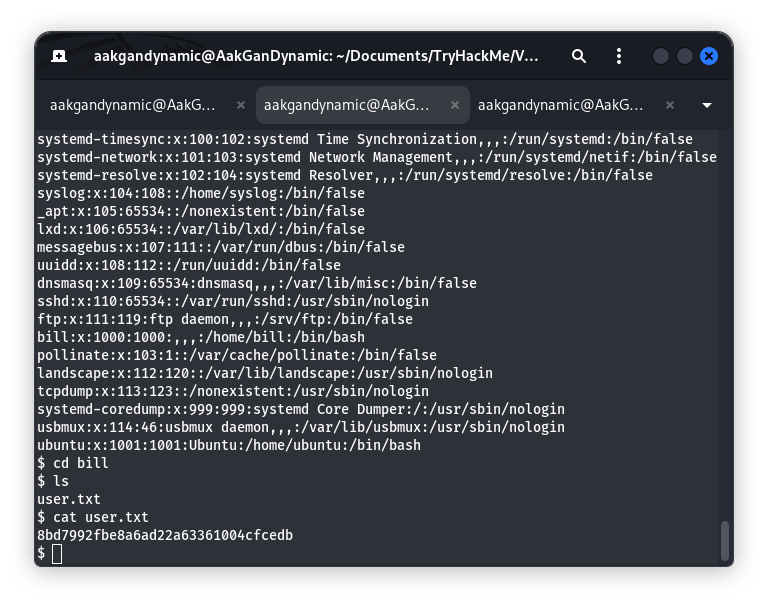Open a new terminal tab
This screenshot has height=604, width=768.
click(59, 56)
